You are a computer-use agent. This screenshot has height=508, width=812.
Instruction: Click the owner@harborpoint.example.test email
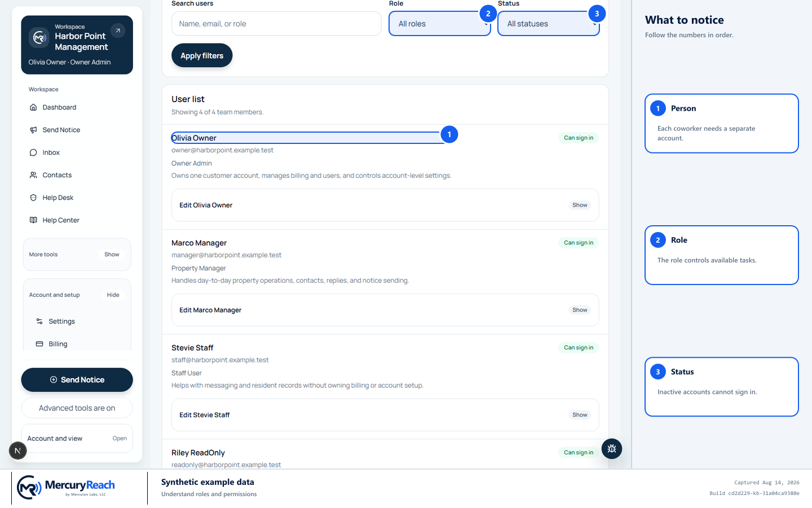[x=222, y=150]
